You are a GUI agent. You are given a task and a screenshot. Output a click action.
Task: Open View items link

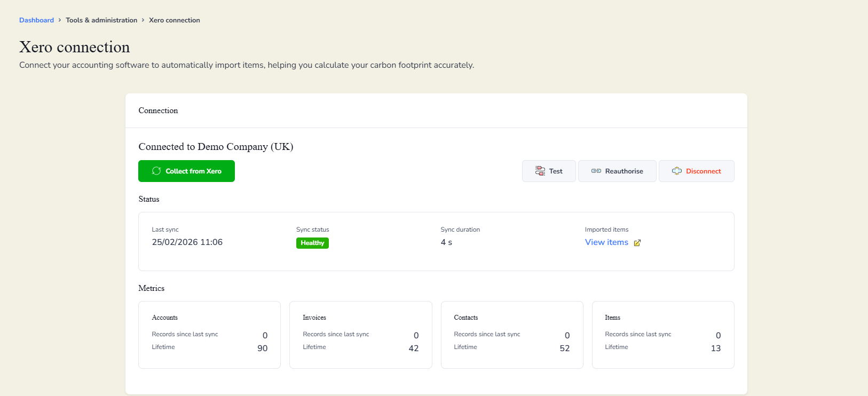606,242
